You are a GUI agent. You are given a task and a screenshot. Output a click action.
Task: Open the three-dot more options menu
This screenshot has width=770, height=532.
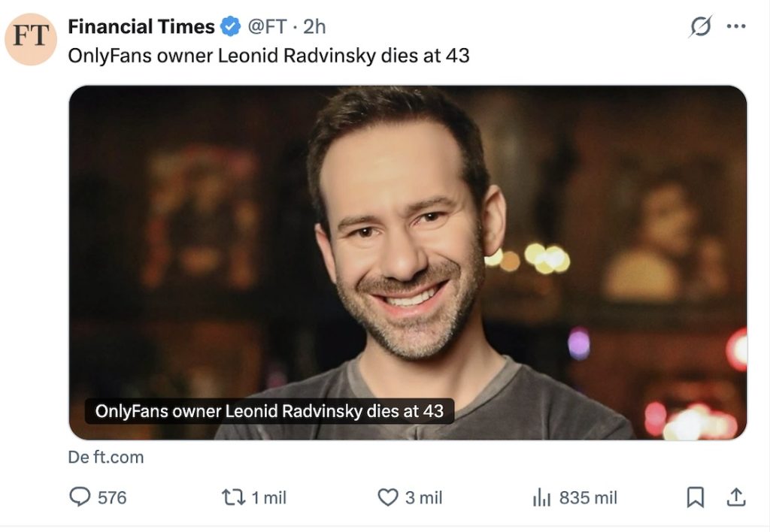pos(738,26)
